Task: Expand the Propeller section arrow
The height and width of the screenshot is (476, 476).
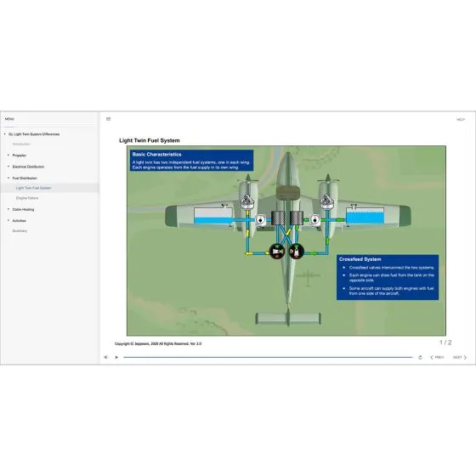Action: pyautogui.click(x=8, y=155)
